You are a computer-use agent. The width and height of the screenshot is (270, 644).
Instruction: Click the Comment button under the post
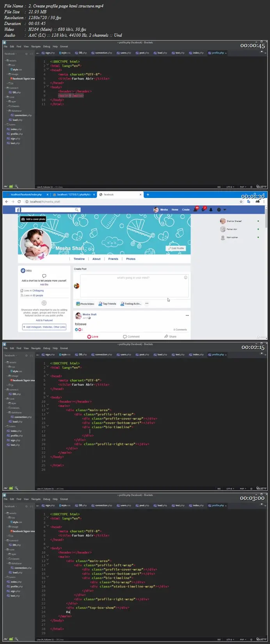click(x=131, y=336)
